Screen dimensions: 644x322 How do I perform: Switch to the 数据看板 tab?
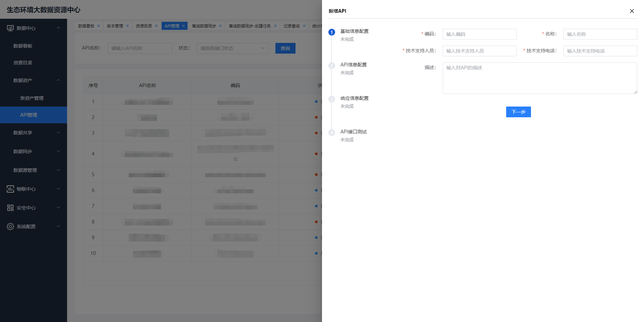pyautogui.click(x=86, y=26)
